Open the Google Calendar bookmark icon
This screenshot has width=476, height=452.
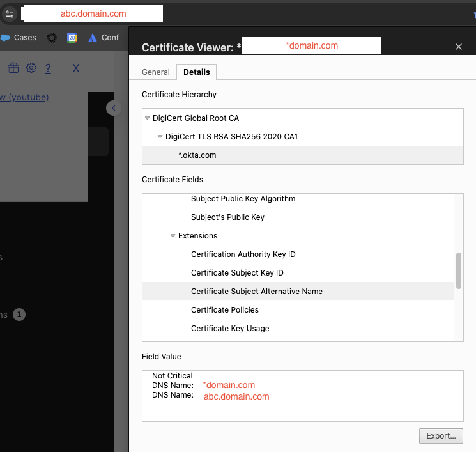72,38
